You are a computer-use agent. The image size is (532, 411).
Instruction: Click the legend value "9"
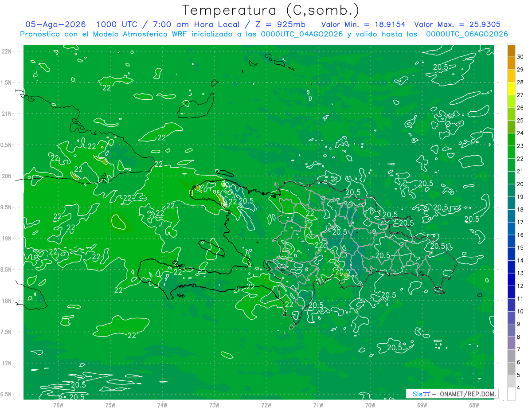pos(519,324)
